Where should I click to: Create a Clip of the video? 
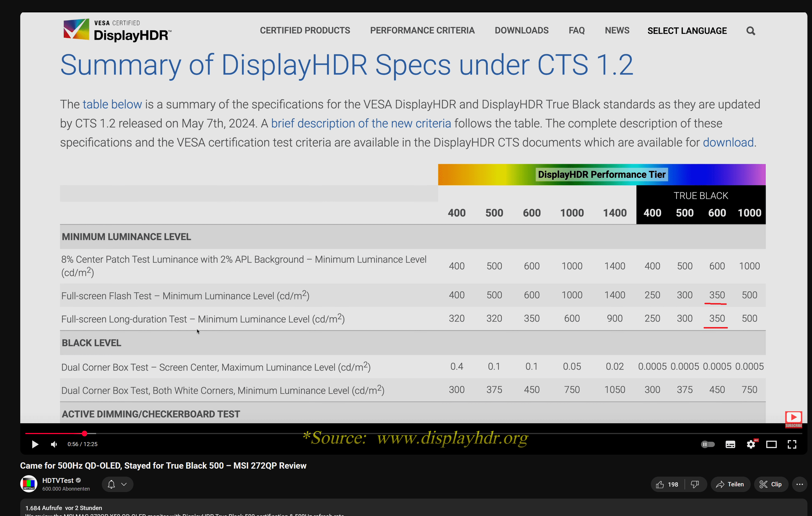[x=771, y=484]
